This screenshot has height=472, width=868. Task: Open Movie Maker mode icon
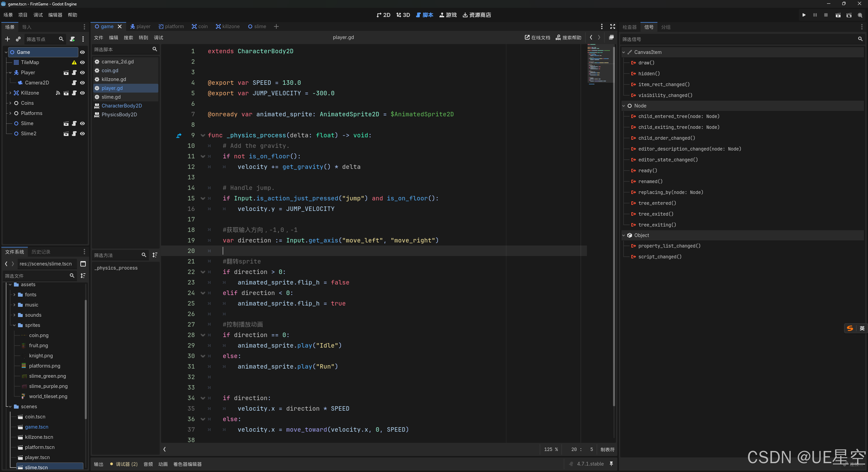860,15
